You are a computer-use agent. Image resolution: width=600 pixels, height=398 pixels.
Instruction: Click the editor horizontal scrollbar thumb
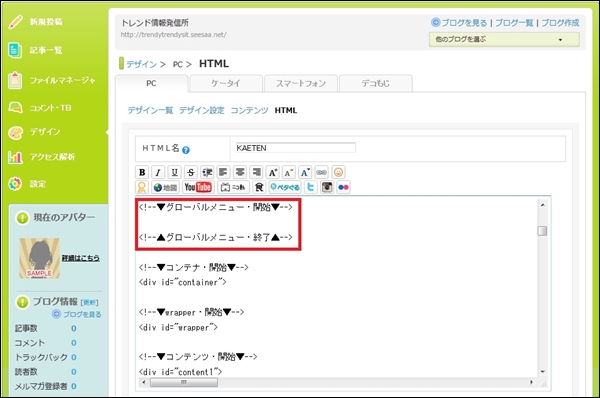click(x=184, y=382)
